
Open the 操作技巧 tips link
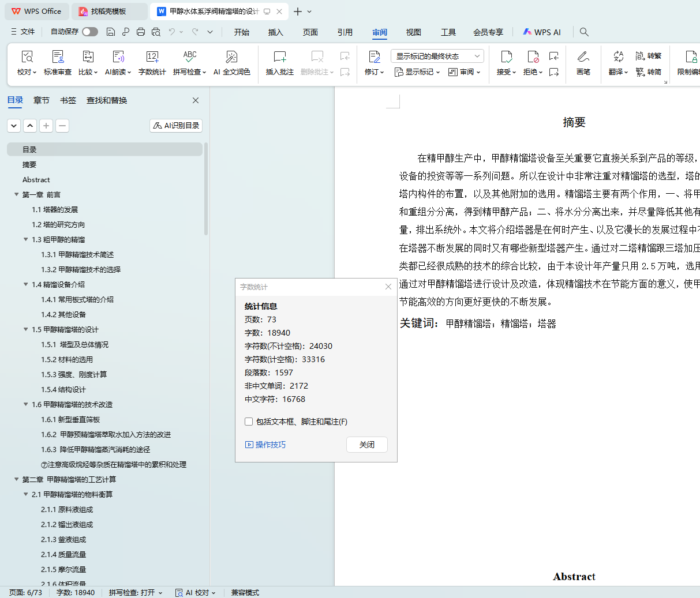(265, 445)
